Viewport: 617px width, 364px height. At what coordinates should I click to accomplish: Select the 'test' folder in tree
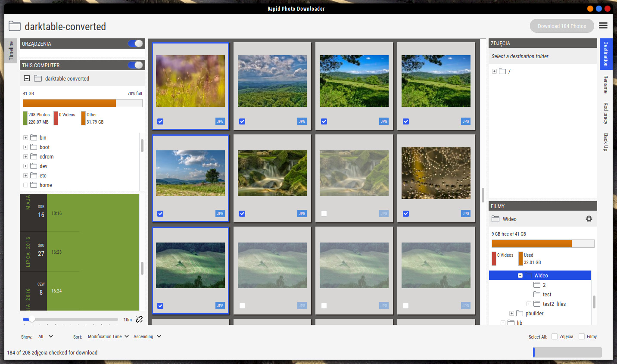(x=547, y=294)
